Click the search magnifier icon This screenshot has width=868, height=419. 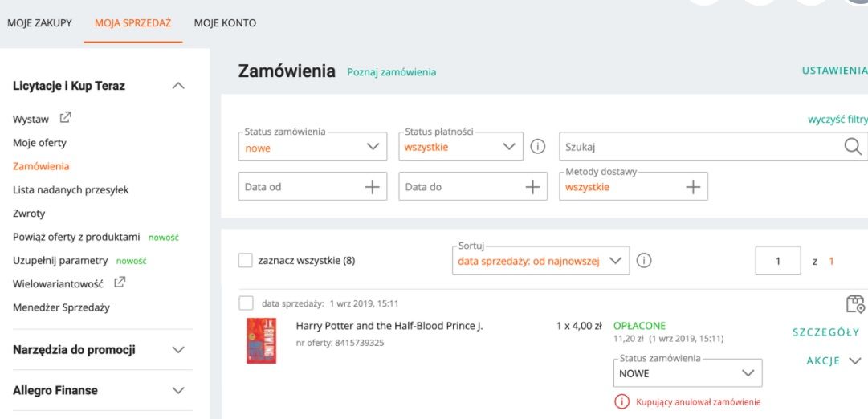point(853,147)
